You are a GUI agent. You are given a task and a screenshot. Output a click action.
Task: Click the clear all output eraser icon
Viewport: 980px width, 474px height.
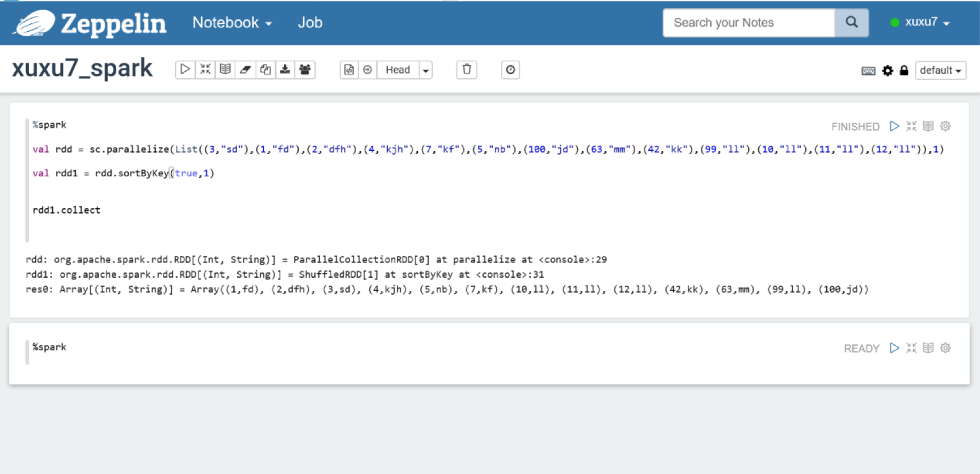[245, 70]
